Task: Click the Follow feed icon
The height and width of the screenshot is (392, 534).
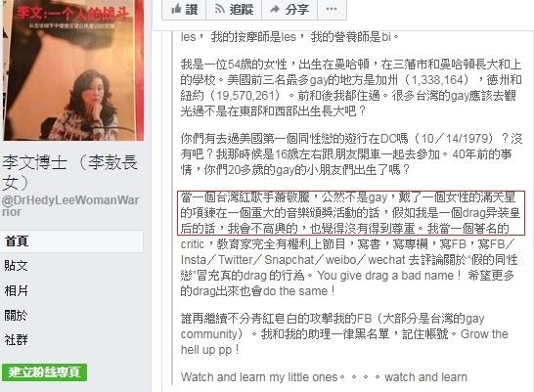Action: [220, 9]
